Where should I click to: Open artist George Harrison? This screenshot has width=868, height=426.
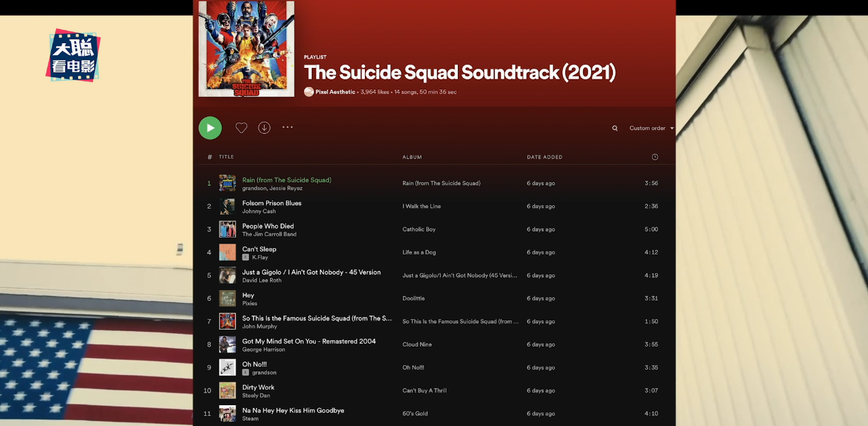tap(264, 349)
